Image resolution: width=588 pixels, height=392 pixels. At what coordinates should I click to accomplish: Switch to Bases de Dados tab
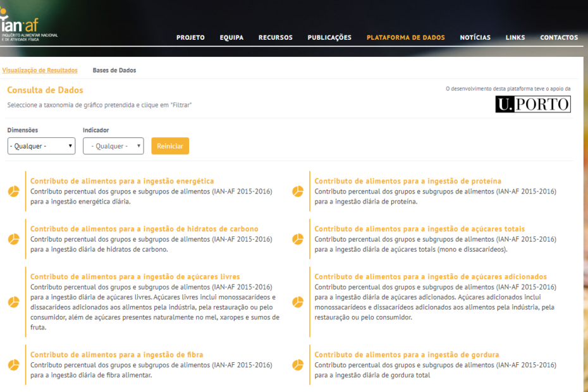point(114,70)
